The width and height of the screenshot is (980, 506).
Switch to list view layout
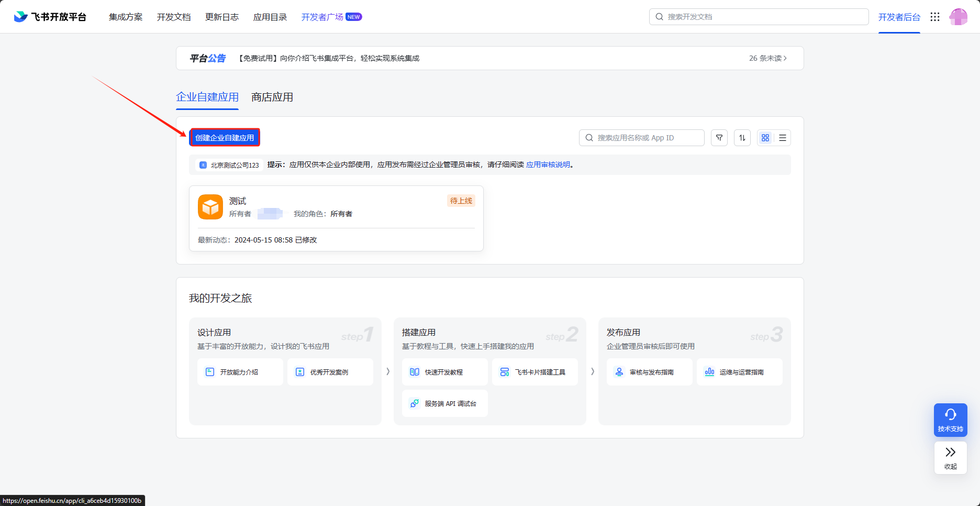point(783,138)
